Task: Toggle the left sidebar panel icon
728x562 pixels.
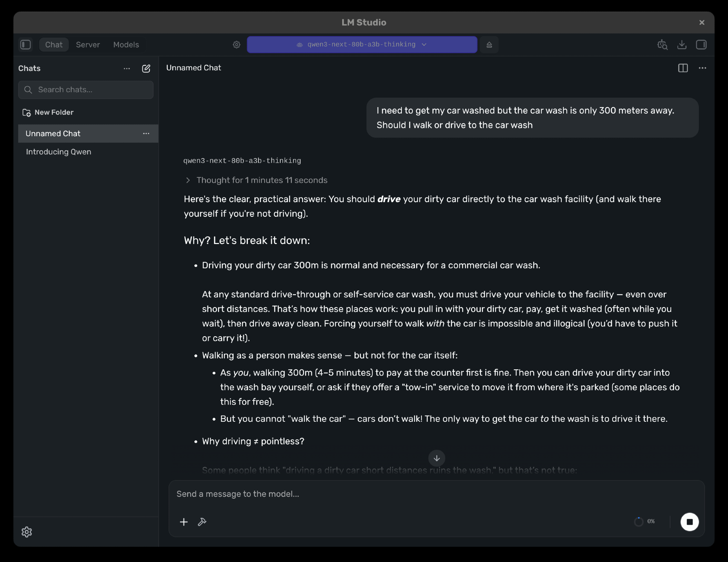Action: tap(25, 45)
